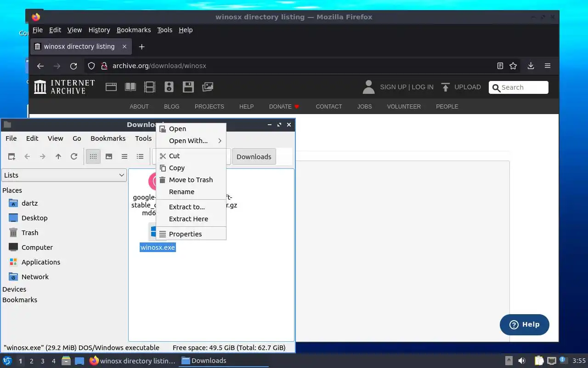Open the Firefox hamburger application menu
Screen dimensions: 588x368
tap(548, 66)
